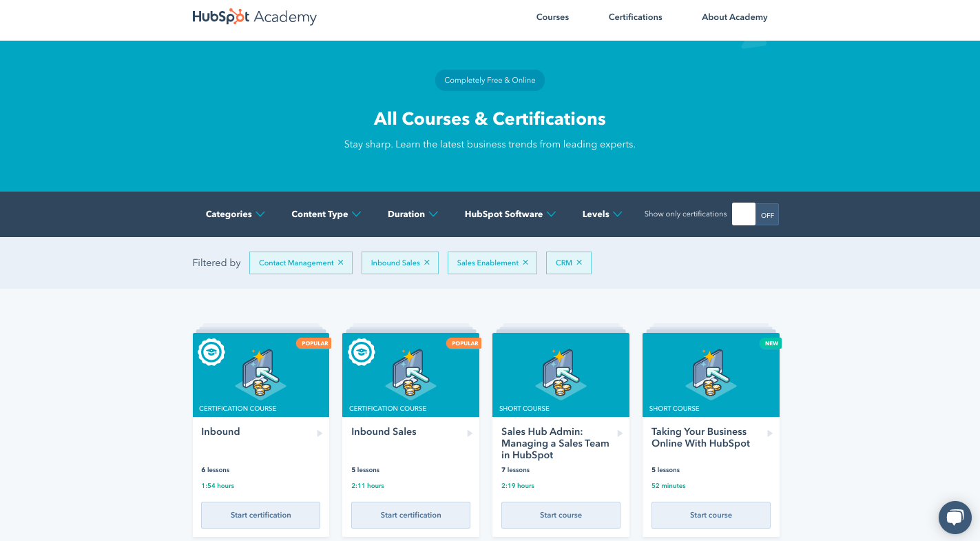Click the All Courses & Certifications heading
The height and width of the screenshot is (541, 980).
tap(490, 119)
